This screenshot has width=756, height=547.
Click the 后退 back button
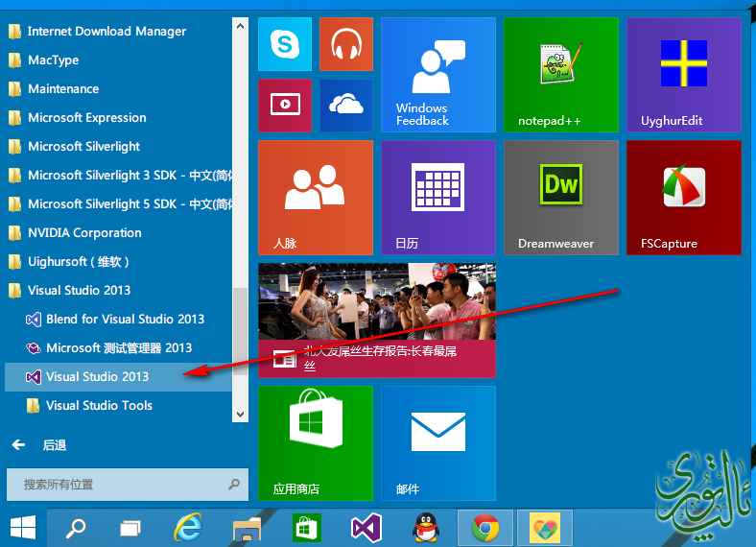[x=38, y=445]
